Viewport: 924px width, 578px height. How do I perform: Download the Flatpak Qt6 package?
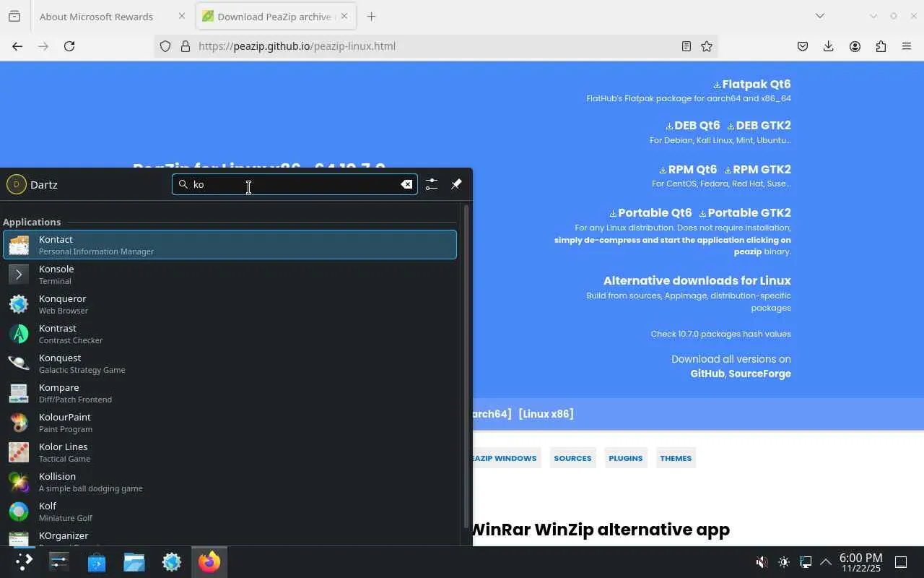click(x=752, y=84)
